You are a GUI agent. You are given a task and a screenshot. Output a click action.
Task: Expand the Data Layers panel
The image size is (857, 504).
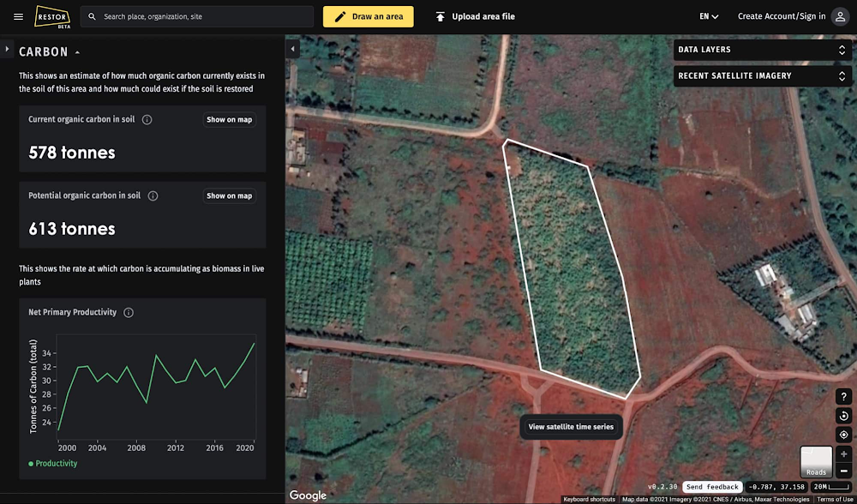point(761,50)
